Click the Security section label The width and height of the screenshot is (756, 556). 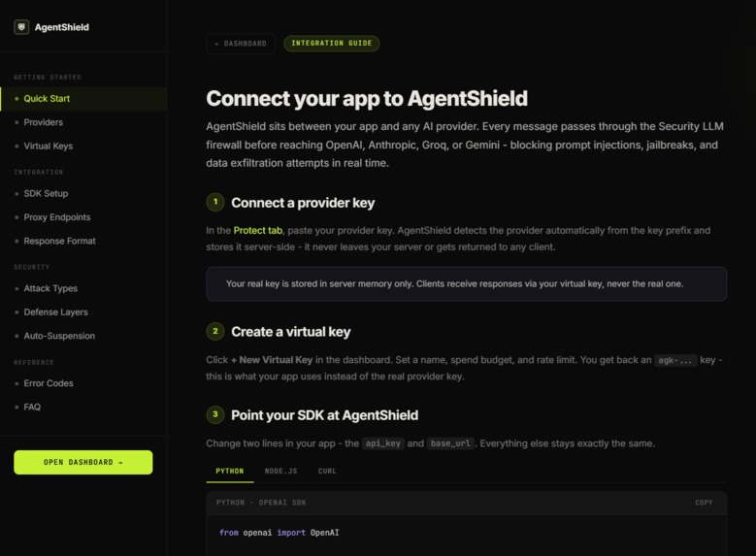pos(32,267)
